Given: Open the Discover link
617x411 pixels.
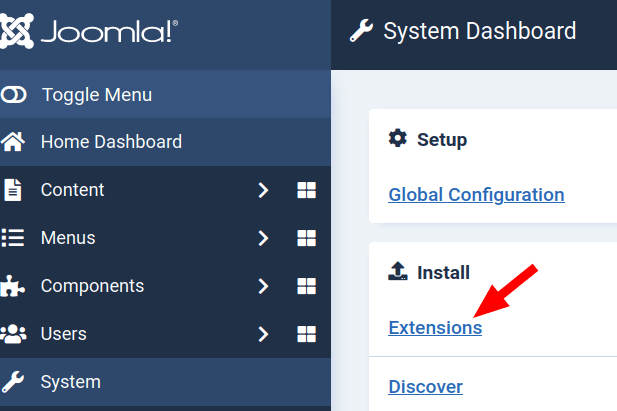Looking at the screenshot, I should [x=425, y=387].
